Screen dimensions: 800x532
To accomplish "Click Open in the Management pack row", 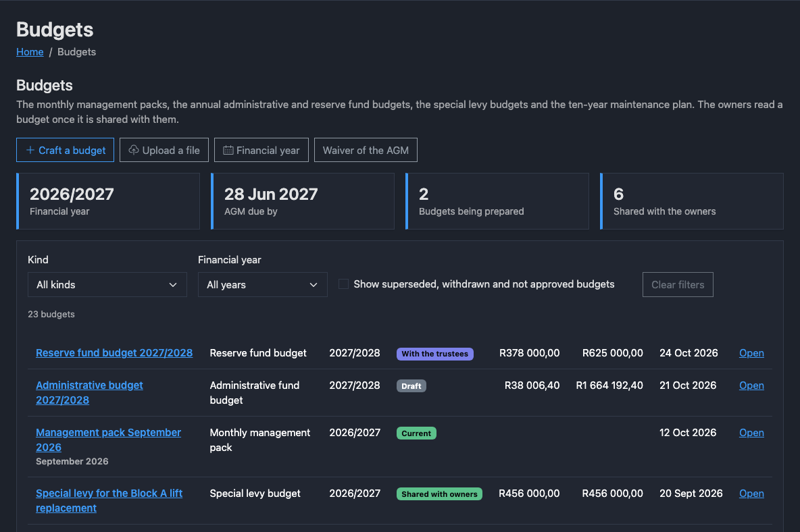I will click(x=751, y=433).
